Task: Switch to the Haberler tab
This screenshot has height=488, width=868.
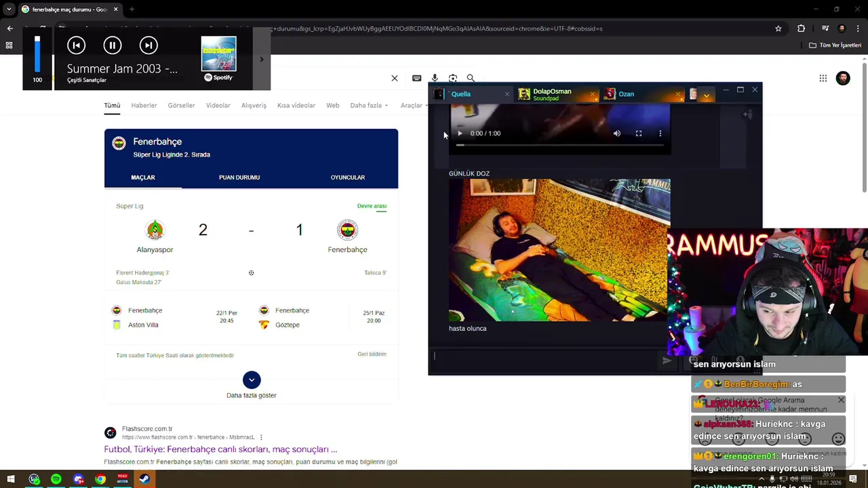Action: [x=144, y=105]
